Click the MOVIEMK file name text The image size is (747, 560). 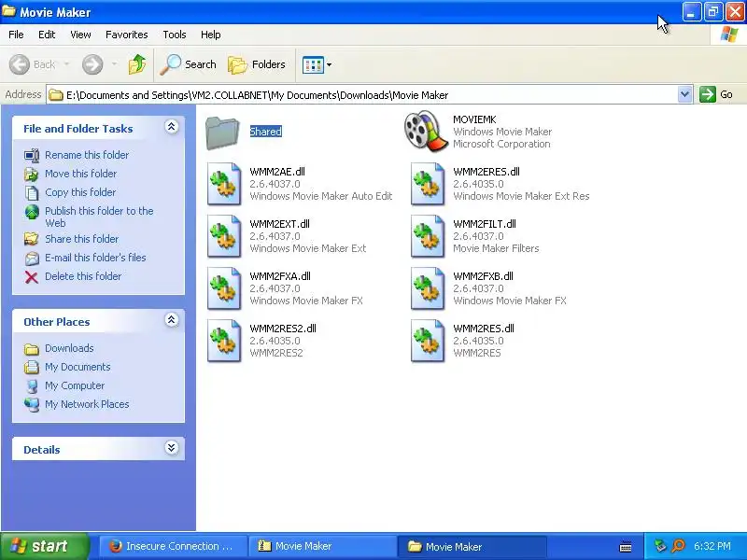tap(474, 119)
